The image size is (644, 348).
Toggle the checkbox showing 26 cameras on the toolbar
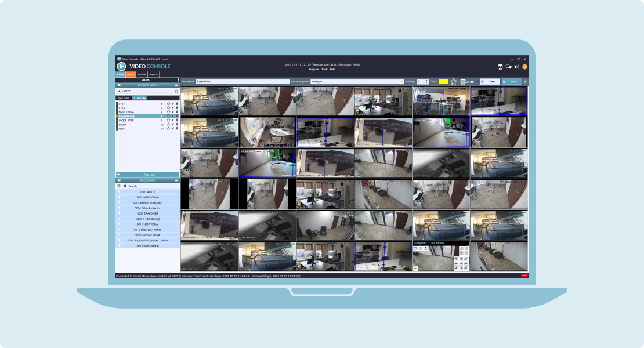pos(464,81)
